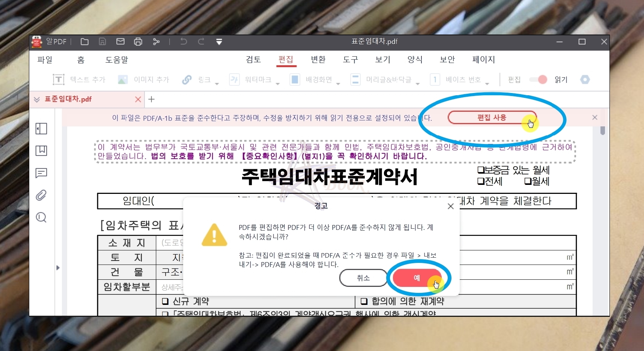Expand the side panel arrow
The image size is (644, 351).
58,268
